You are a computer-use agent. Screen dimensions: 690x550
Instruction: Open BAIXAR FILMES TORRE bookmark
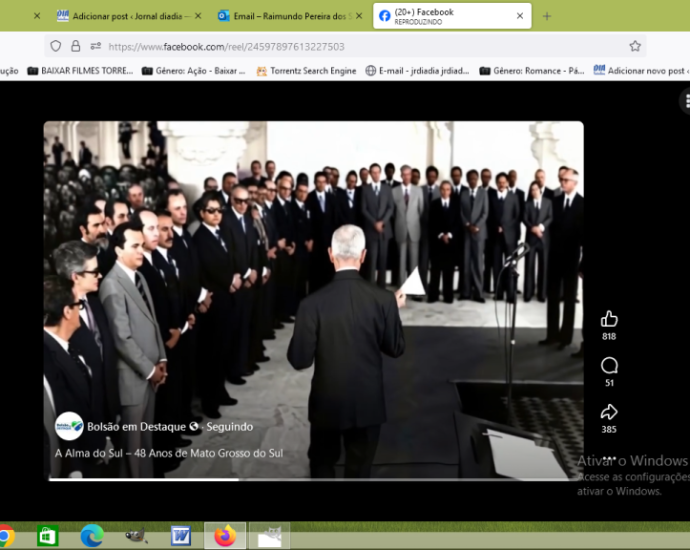point(80,71)
